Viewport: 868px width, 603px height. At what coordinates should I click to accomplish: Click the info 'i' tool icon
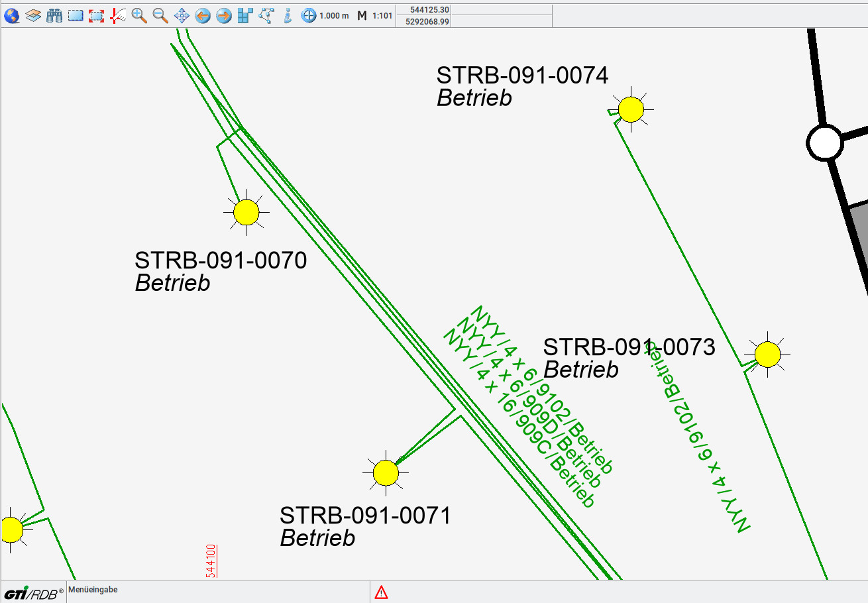[x=288, y=16]
